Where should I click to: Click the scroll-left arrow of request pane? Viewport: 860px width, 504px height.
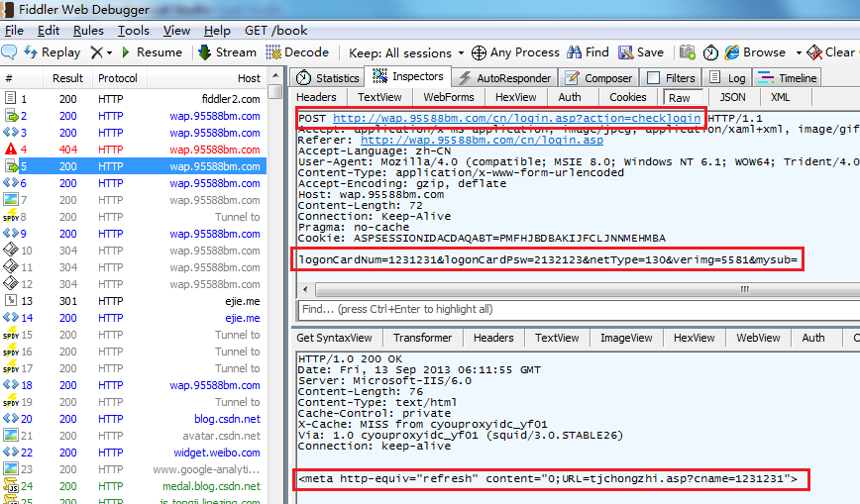(x=305, y=289)
